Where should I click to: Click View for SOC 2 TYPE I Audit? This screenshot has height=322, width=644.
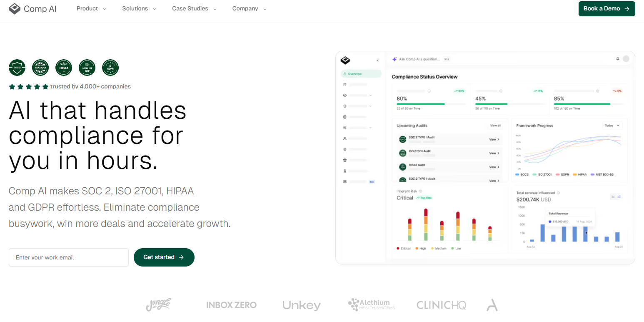click(494, 140)
